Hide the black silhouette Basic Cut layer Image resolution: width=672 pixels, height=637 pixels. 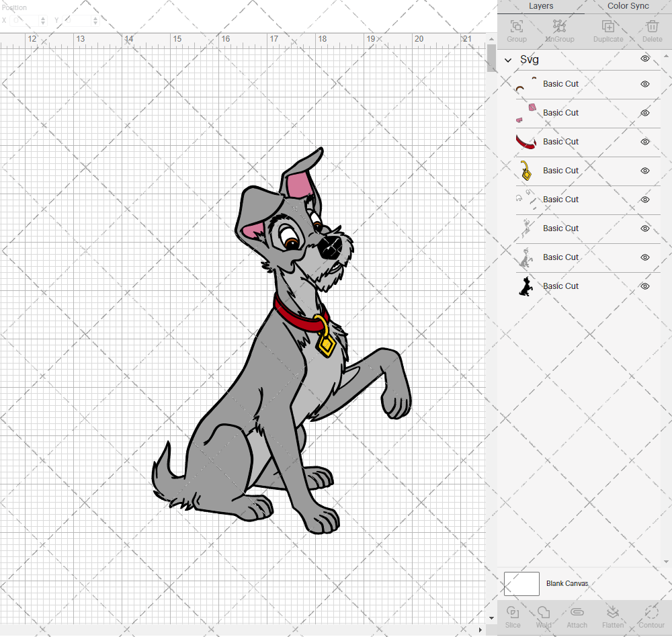pyautogui.click(x=645, y=286)
